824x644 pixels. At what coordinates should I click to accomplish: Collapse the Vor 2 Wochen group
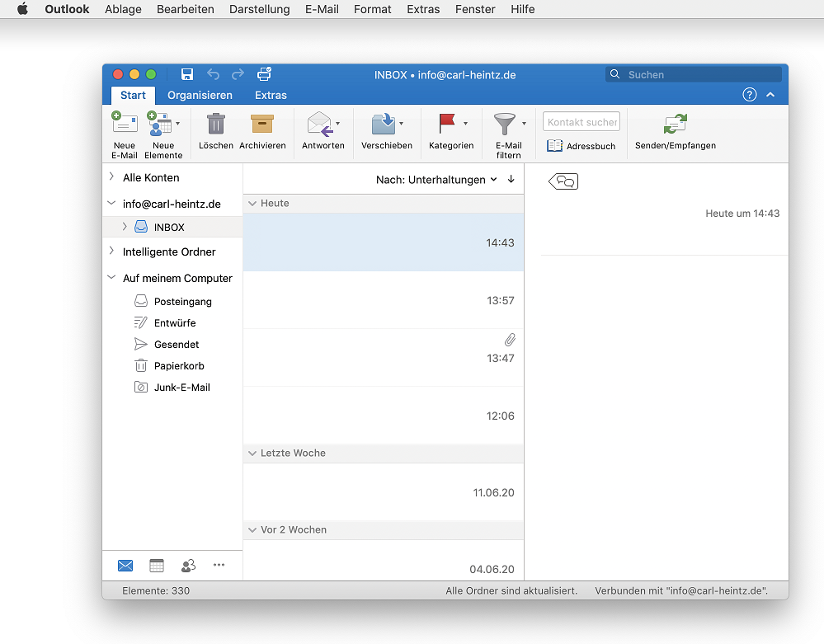point(252,530)
